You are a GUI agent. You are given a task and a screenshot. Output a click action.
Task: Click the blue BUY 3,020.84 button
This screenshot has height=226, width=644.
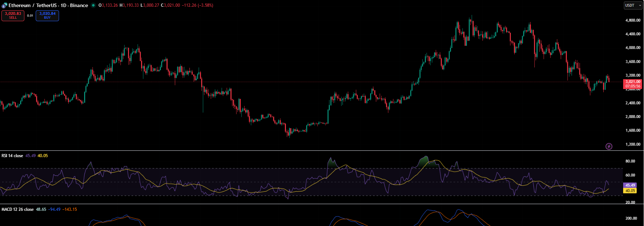click(47, 16)
